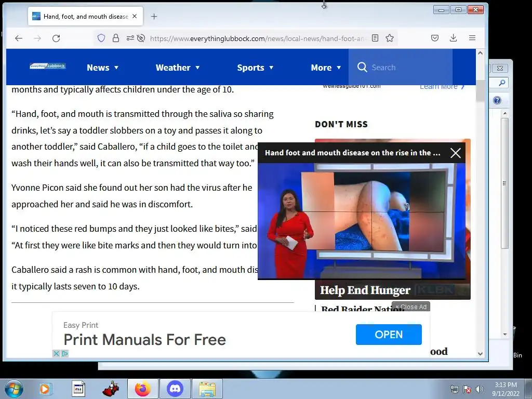This screenshot has width=532, height=399.
Task: Go back with Firefox back arrow
Action: 19,38
